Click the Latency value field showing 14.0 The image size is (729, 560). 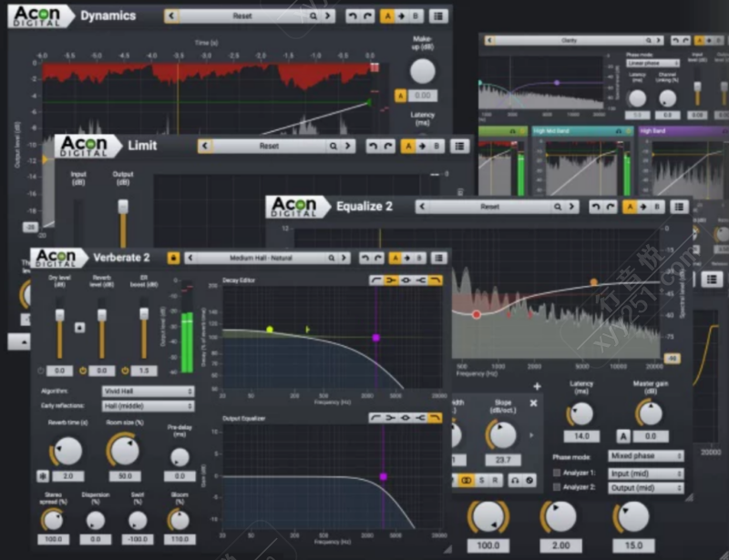[x=581, y=436]
